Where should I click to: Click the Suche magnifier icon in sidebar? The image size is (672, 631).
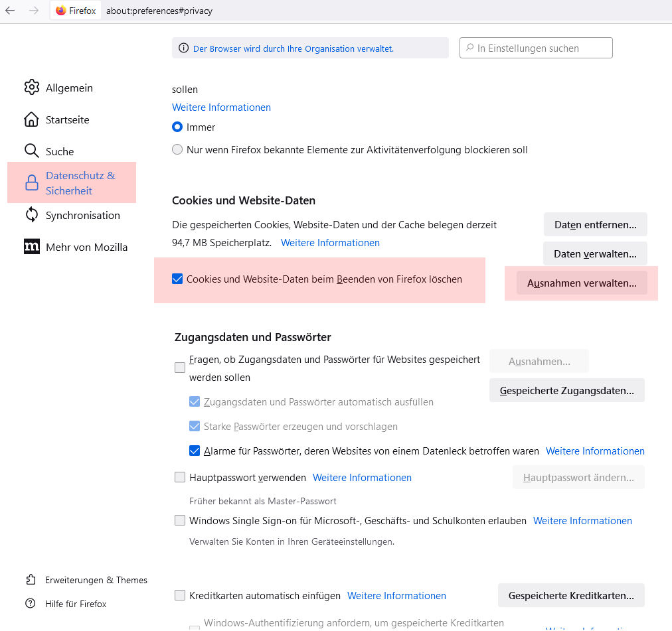pyautogui.click(x=31, y=151)
